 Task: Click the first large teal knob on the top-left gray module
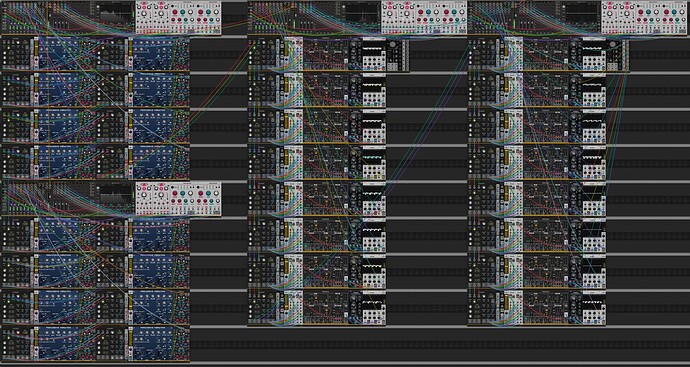pyautogui.click(x=183, y=12)
